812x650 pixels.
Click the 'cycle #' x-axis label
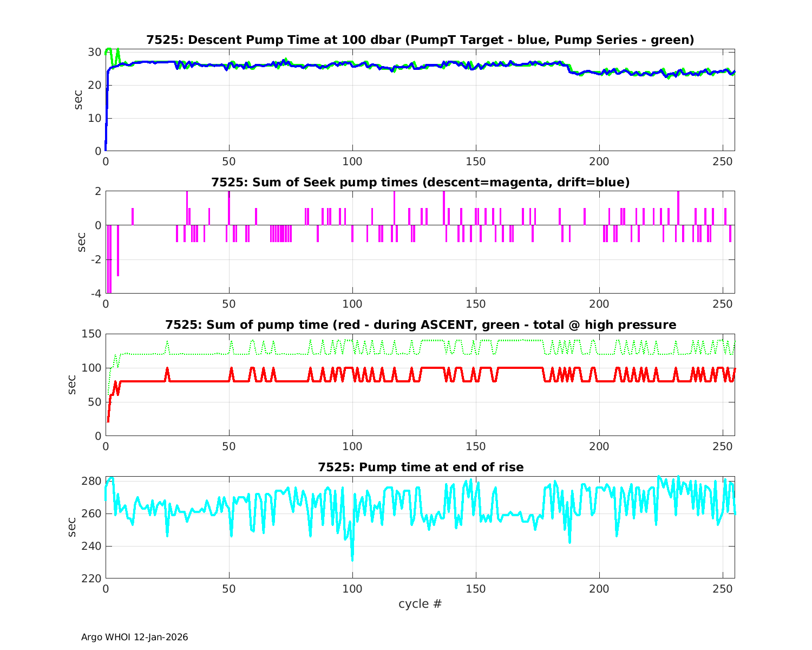pos(420,604)
